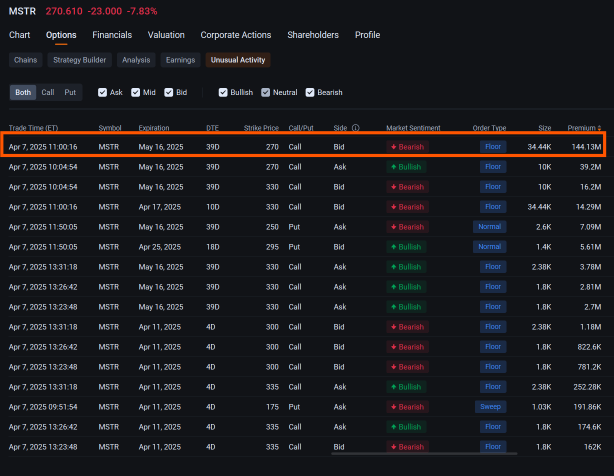Screen dimensions: 614x476
Task: Click the 2.81M premium cell
Action: point(590,287)
